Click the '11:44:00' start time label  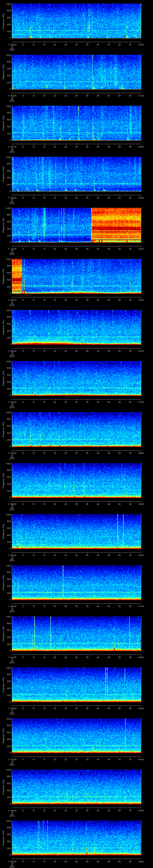(x=12, y=810)
